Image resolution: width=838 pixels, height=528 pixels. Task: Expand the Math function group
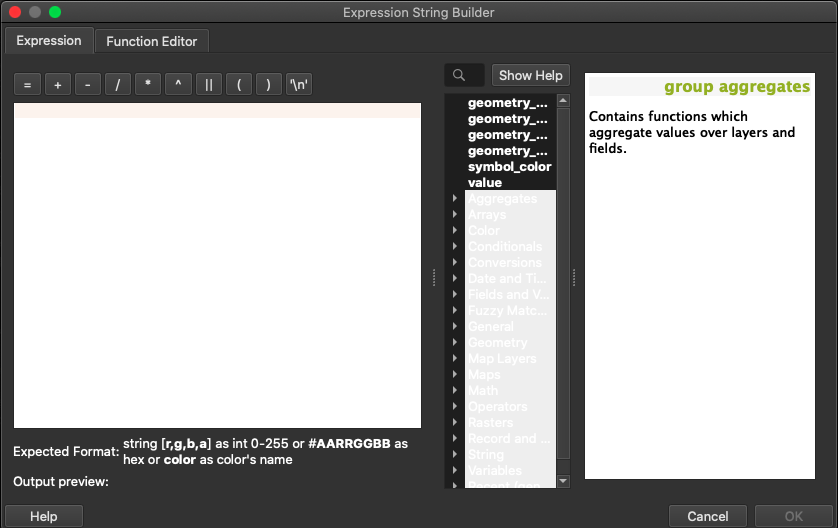pyautogui.click(x=455, y=391)
